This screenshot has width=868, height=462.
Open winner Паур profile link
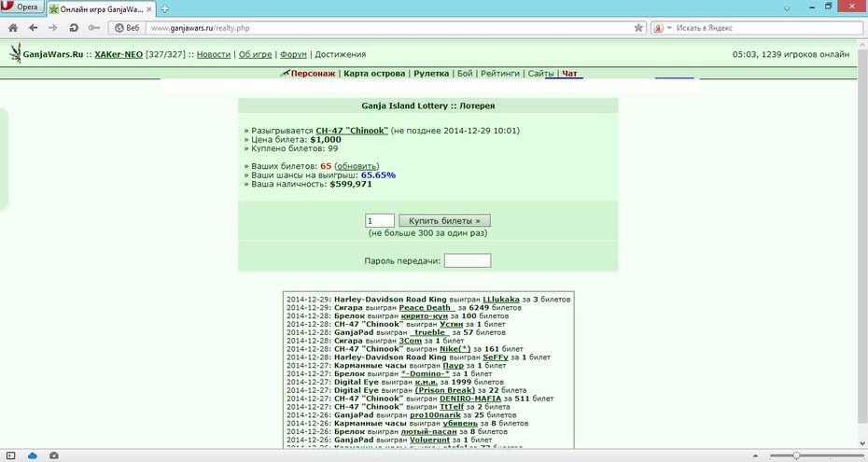click(x=454, y=366)
